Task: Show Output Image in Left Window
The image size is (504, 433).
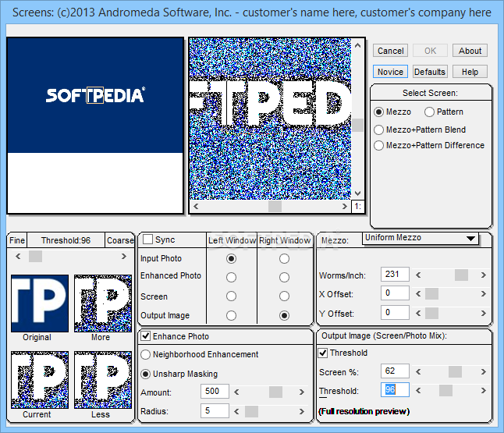Action: tap(231, 315)
